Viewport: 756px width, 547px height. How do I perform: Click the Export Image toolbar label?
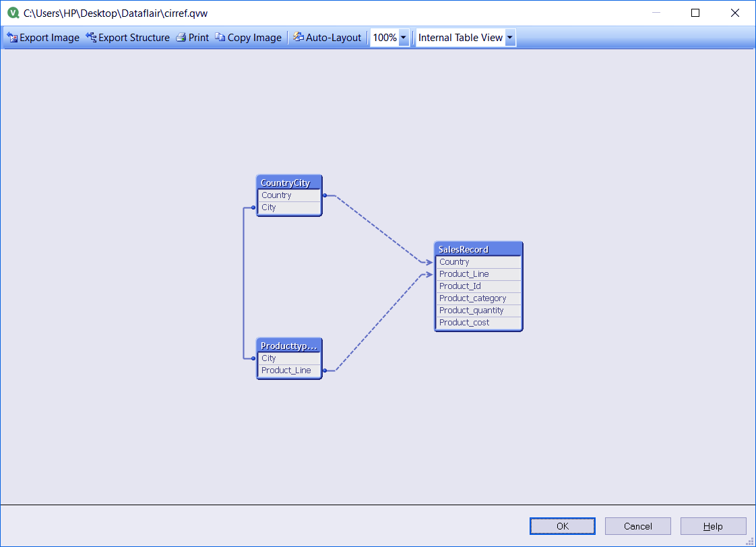pyautogui.click(x=49, y=37)
